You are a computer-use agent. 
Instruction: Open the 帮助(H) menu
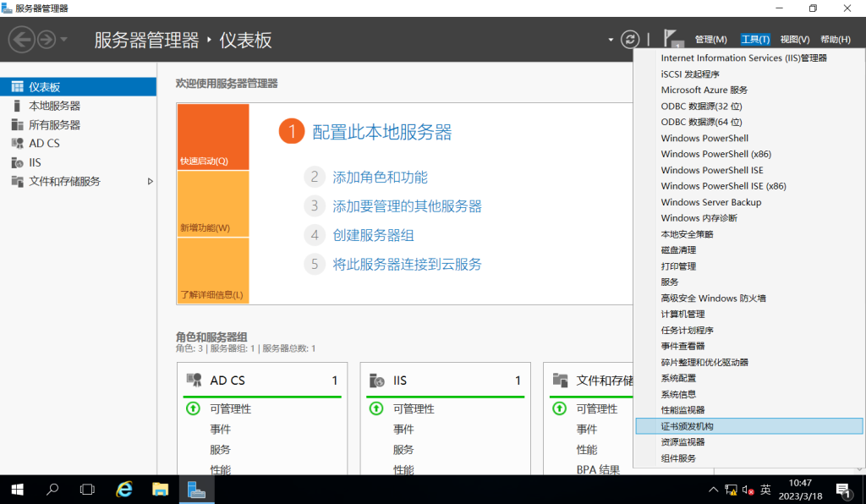835,39
